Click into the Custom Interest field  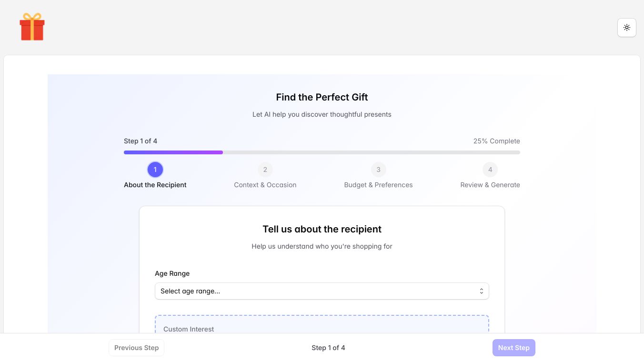point(322,329)
